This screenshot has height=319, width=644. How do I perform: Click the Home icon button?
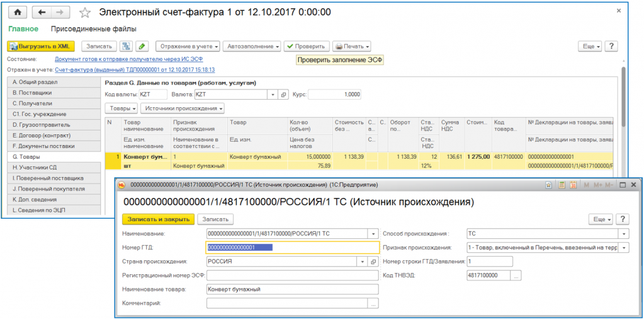(17, 12)
